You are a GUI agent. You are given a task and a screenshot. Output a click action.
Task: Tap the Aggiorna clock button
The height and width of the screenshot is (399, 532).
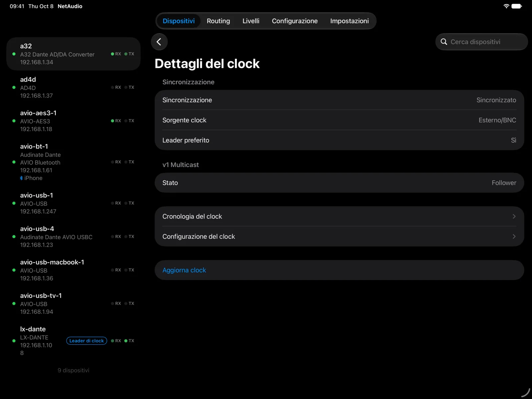click(x=339, y=270)
